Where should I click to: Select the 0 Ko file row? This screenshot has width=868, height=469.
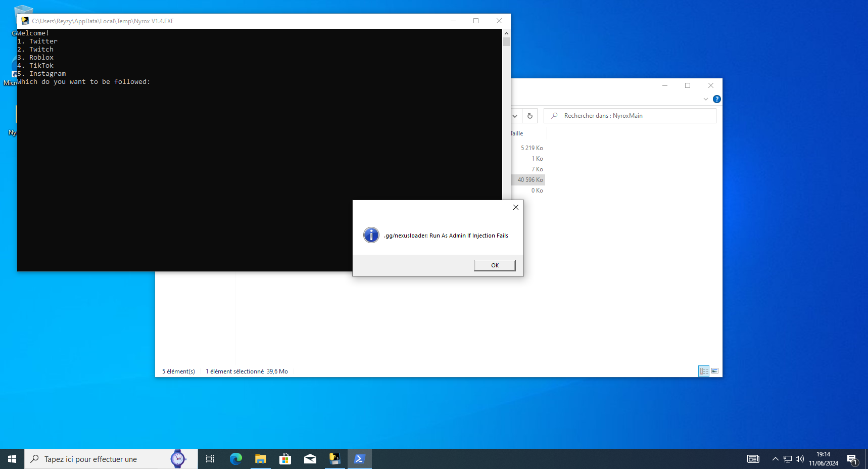[528, 191]
